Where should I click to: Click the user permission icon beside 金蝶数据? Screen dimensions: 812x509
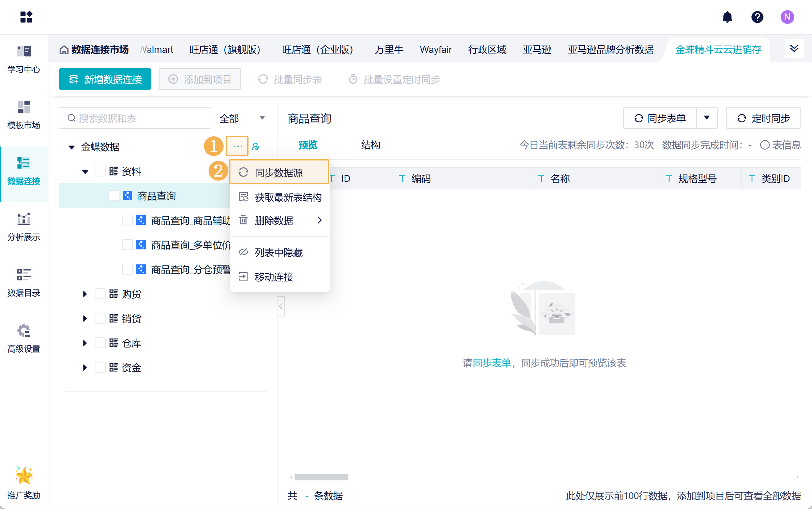(256, 146)
